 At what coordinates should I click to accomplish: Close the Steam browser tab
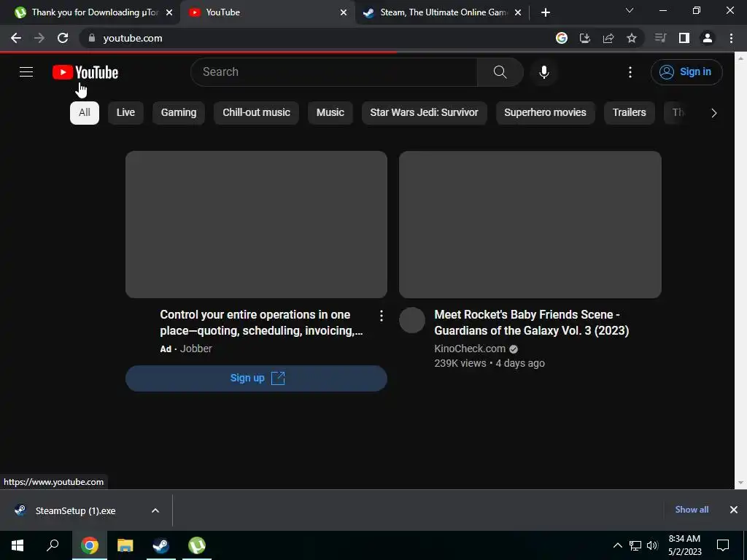(x=518, y=13)
